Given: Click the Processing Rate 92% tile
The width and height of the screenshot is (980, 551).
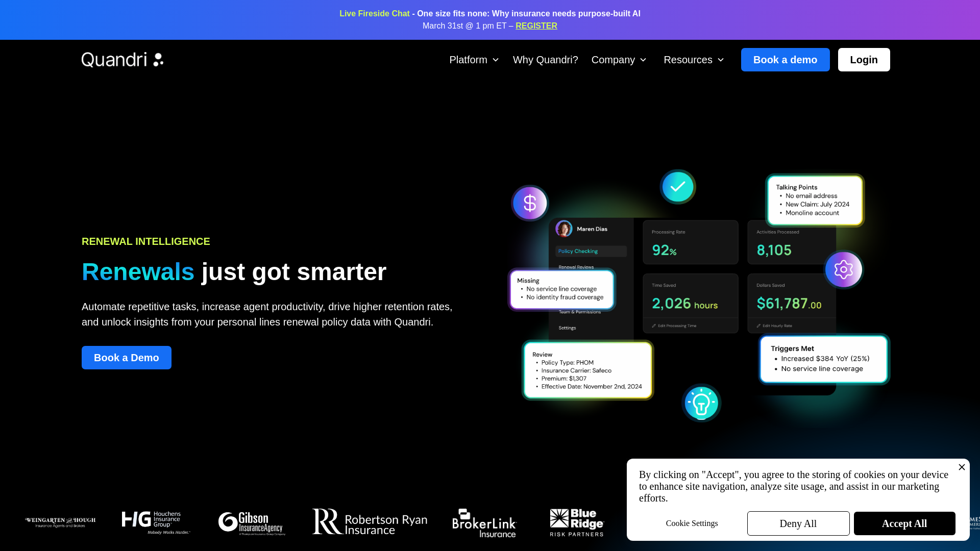Looking at the screenshot, I should click(x=691, y=242).
